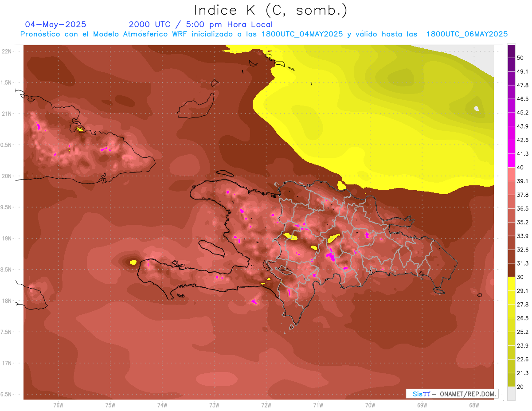532x411 pixels.
Task: Click the '72W' longitude axis label
Action: point(266,406)
